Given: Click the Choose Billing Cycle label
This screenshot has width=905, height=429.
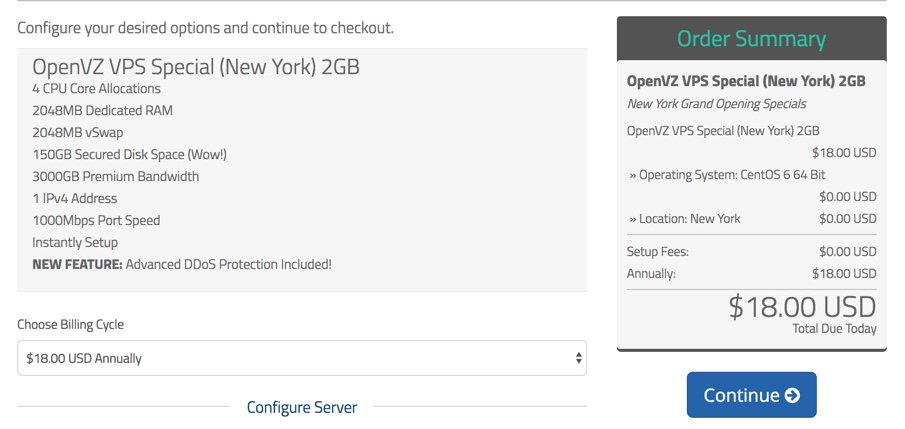Looking at the screenshot, I should point(70,324).
